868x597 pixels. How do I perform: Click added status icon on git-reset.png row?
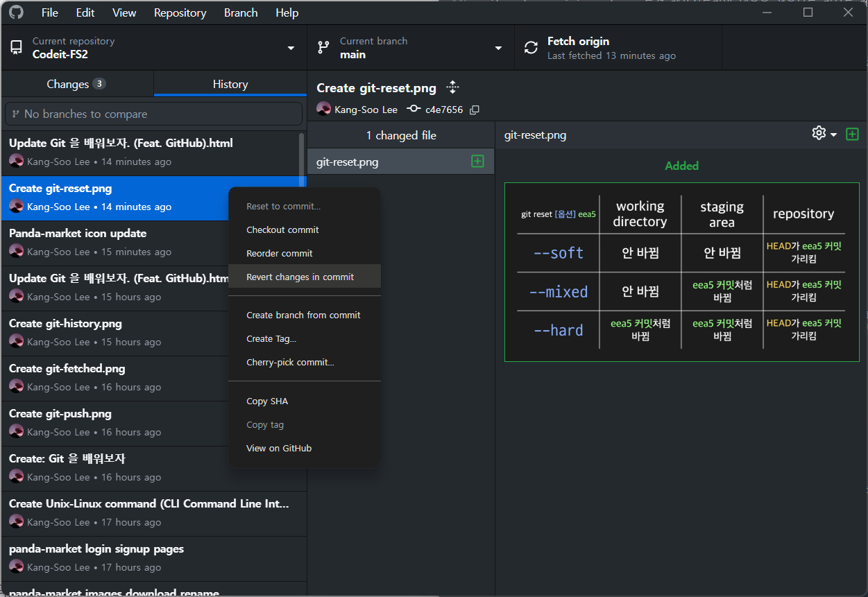477,162
